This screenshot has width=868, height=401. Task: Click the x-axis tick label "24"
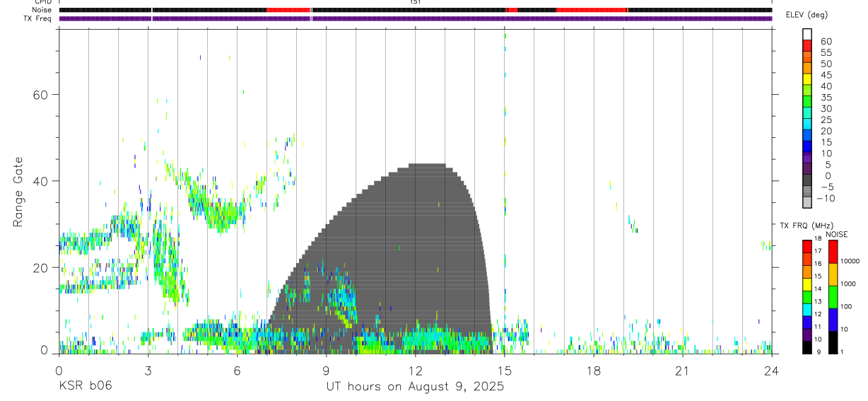[771, 370]
